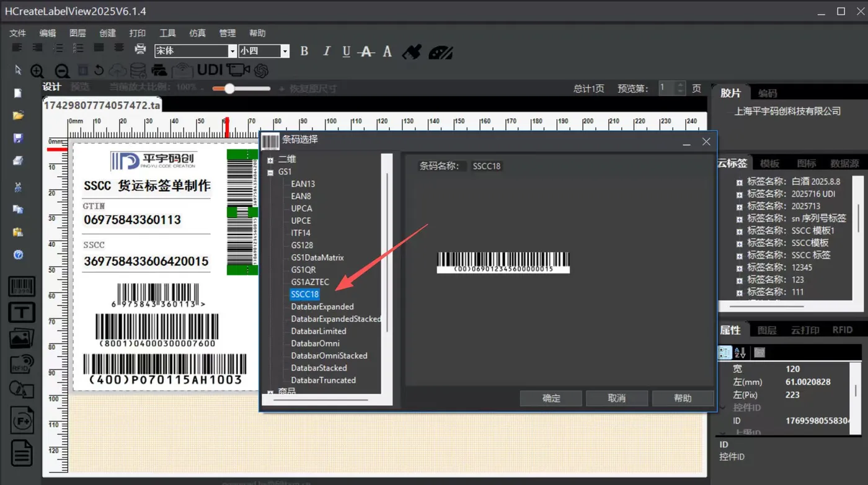Select DatabarOmni in the barcode tree
868x485 pixels.
point(316,343)
